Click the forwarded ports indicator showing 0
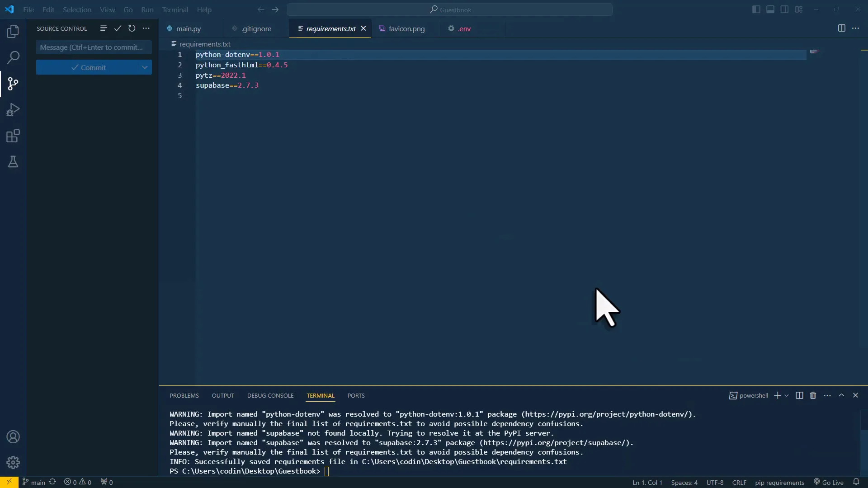 107,482
